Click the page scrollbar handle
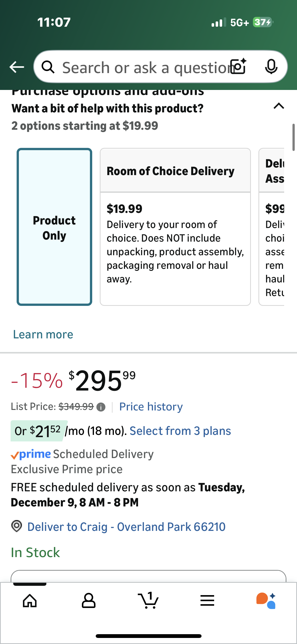This screenshot has width=297, height=644. [x=293, y=137]
